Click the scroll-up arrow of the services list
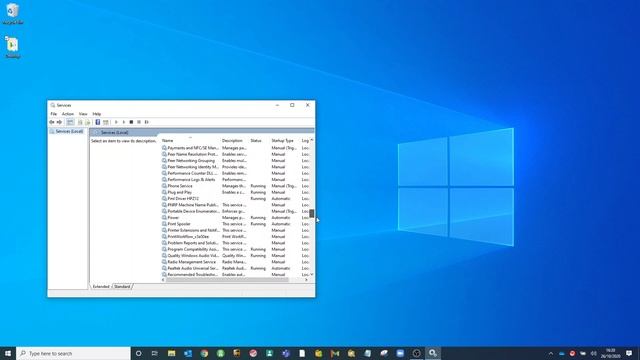The height and width of the screenshot is (360, 640). tap(312, 140)
